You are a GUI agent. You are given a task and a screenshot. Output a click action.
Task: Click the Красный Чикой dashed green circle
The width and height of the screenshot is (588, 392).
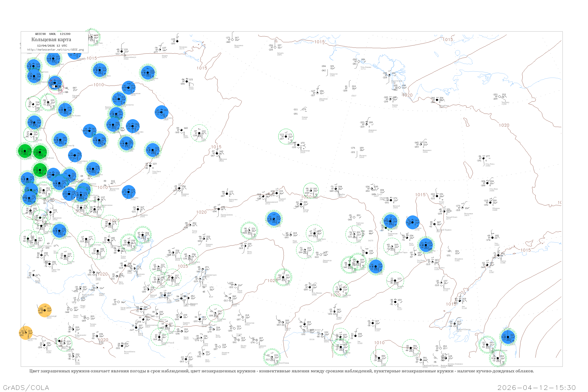pos(160,337)
